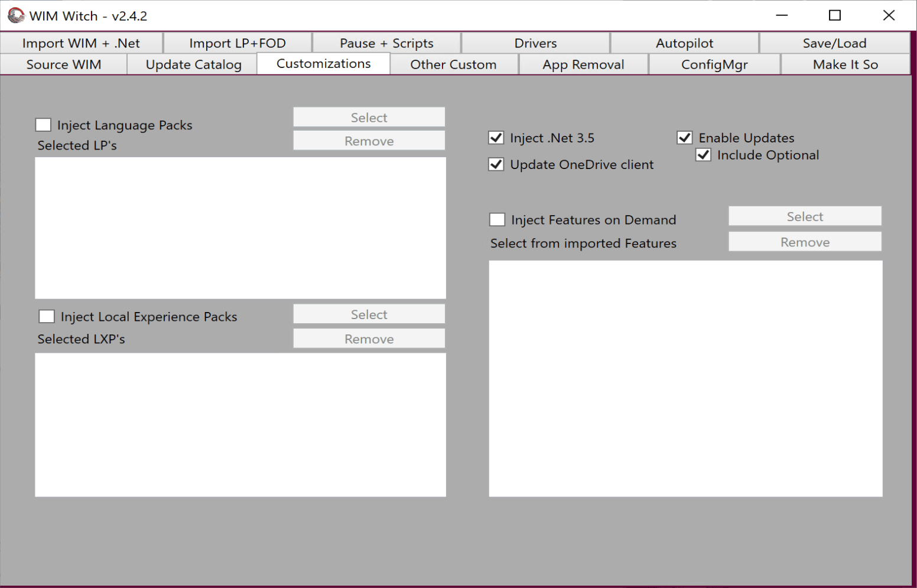Screen dimensions: 917x588
Task: Select the Drivers tab
Action: click(x=535, y=43)
